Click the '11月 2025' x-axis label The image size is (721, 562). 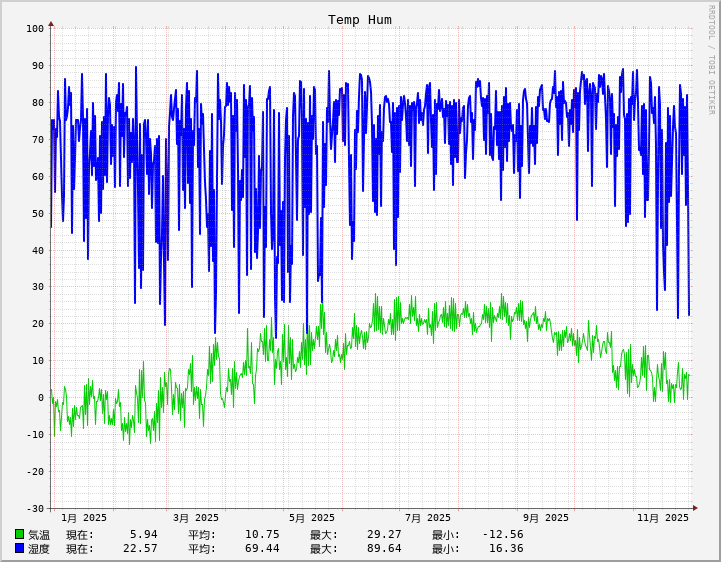tap(663, 518)
